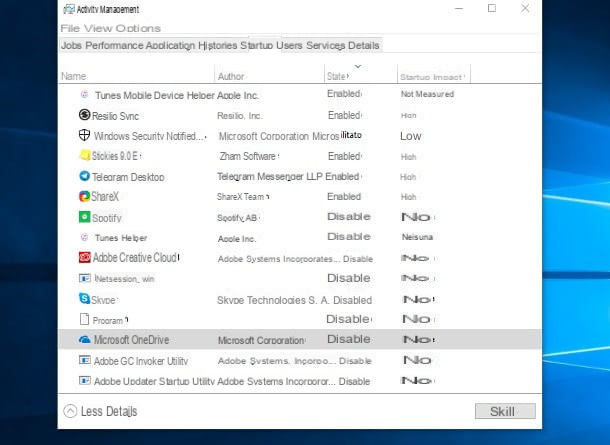Click Disable state of Netsession_win row

point(349,278)
